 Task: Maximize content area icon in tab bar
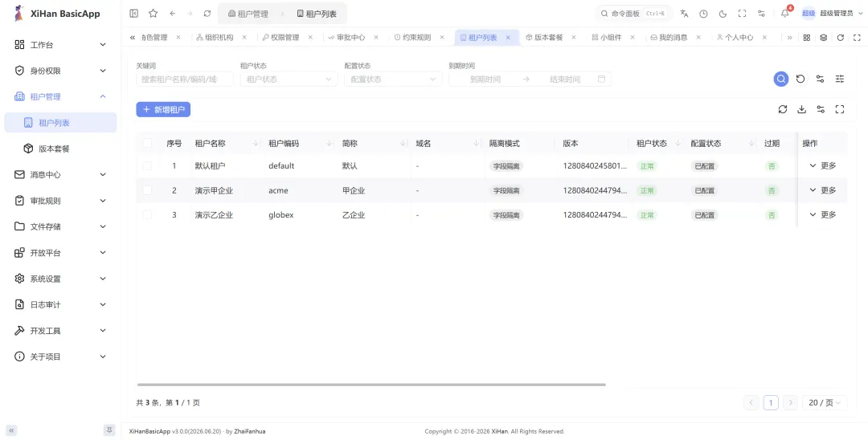click(x=857, y=38)
